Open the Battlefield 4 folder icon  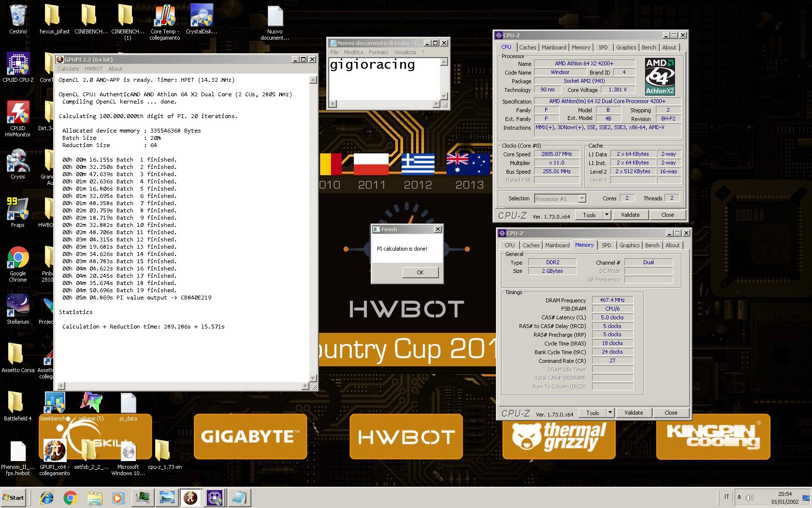click(18, 406)
